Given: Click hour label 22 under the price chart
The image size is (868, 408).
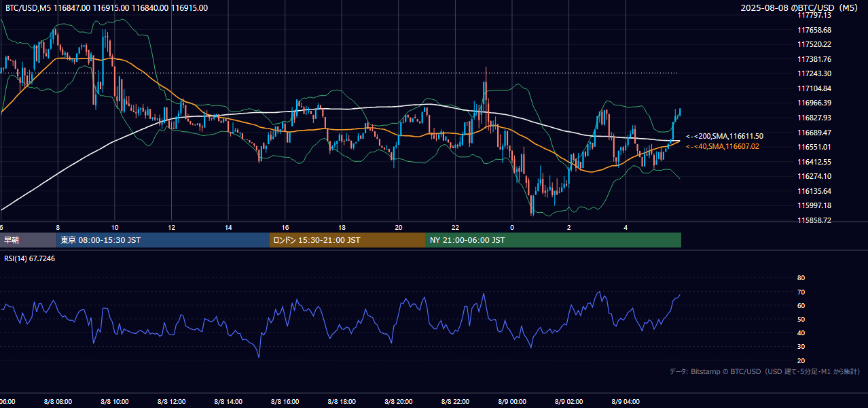Looking at the screenshot, I should [x=456, y=227].
